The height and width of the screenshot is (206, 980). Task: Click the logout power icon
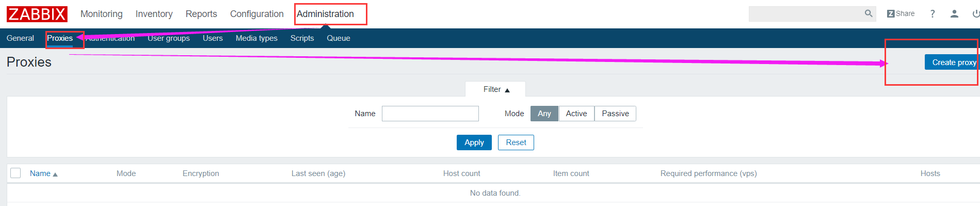pyautogui.click(x=976, y=14)
